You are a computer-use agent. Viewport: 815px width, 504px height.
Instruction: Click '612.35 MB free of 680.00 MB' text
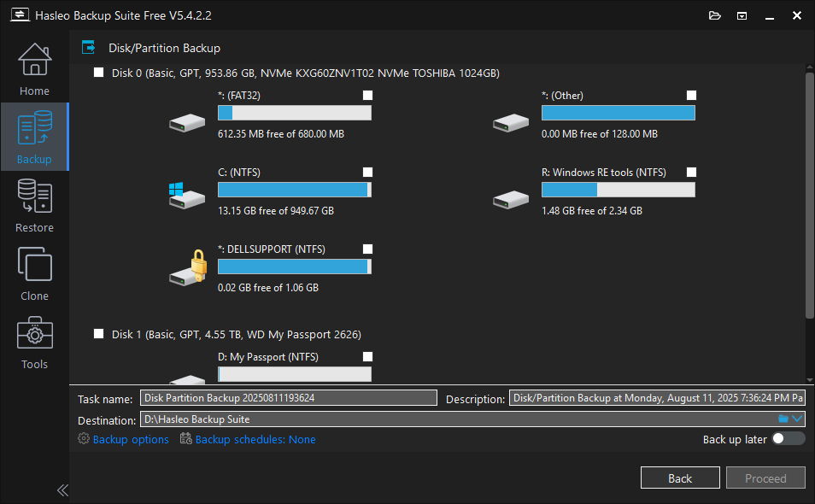[x=281, y=134]
